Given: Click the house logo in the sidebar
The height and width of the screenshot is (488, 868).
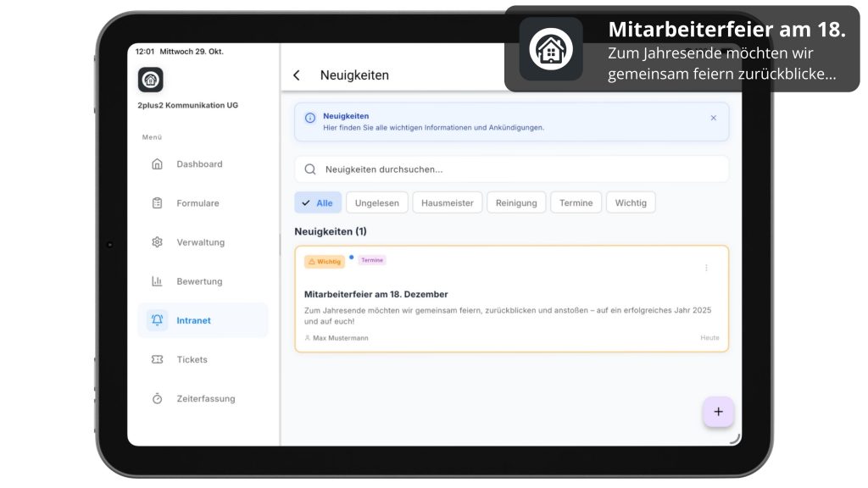Looking at the screenshot, I should (x=151, y=80).
